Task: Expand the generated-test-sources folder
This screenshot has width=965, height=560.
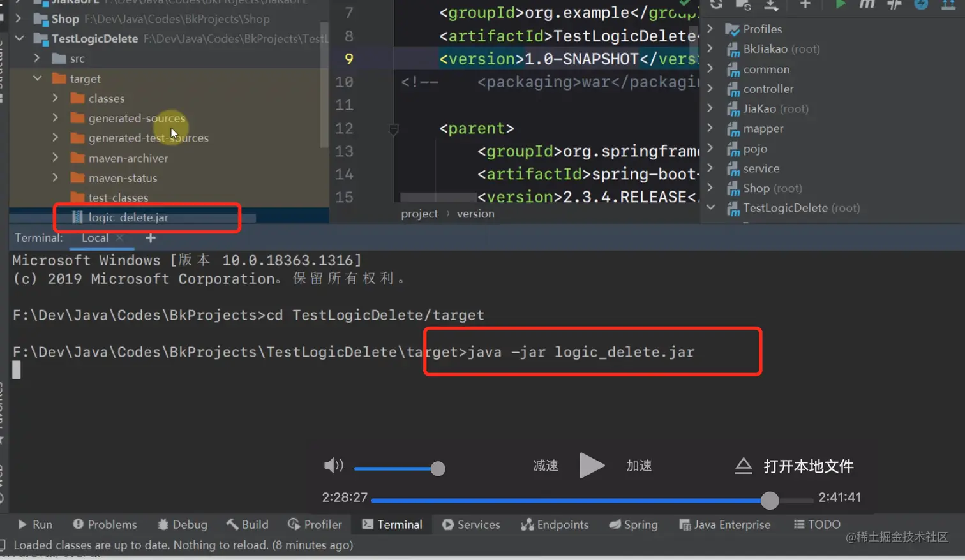Action: click(x=56, y=138)
